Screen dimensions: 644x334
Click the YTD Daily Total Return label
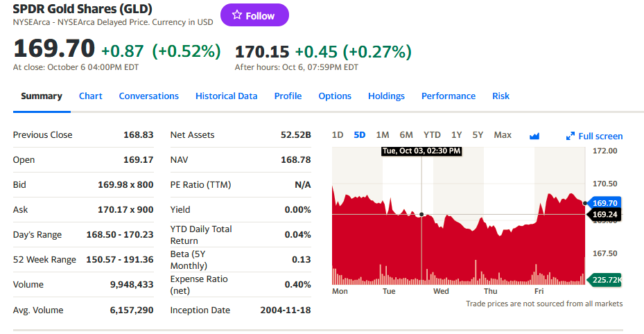pos(201,235)
